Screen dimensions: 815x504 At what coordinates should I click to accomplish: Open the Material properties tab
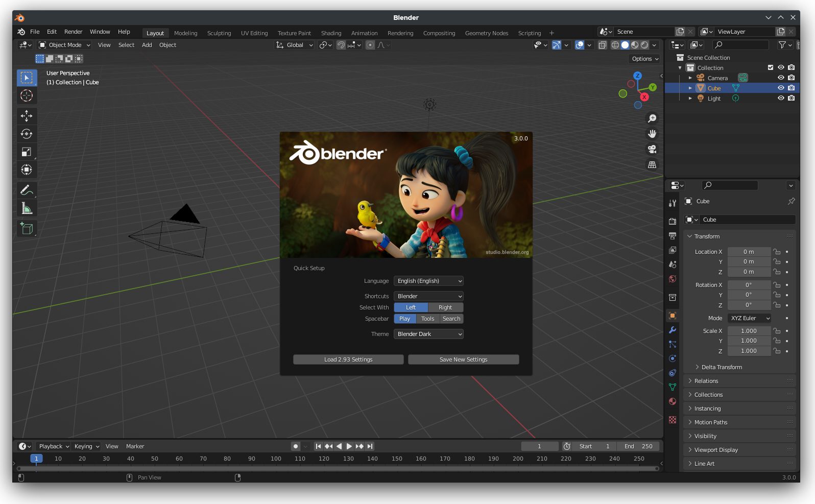click(x=673, y=401)
